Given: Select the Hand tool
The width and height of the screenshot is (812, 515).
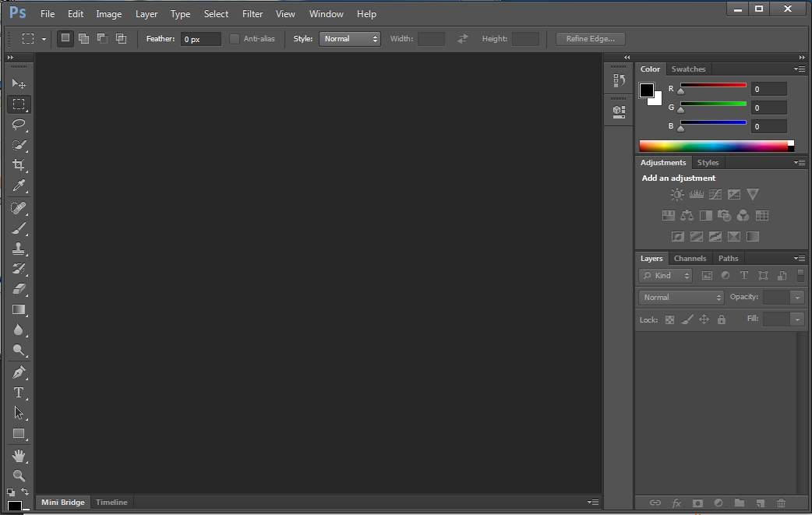Looking at the screenshot, I should (x=19, y=456).
